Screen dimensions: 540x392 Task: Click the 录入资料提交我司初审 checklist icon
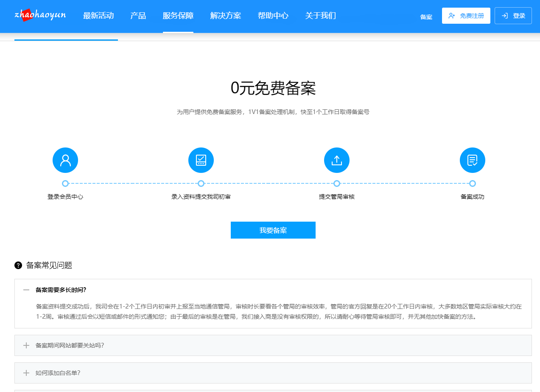[201, 160]
